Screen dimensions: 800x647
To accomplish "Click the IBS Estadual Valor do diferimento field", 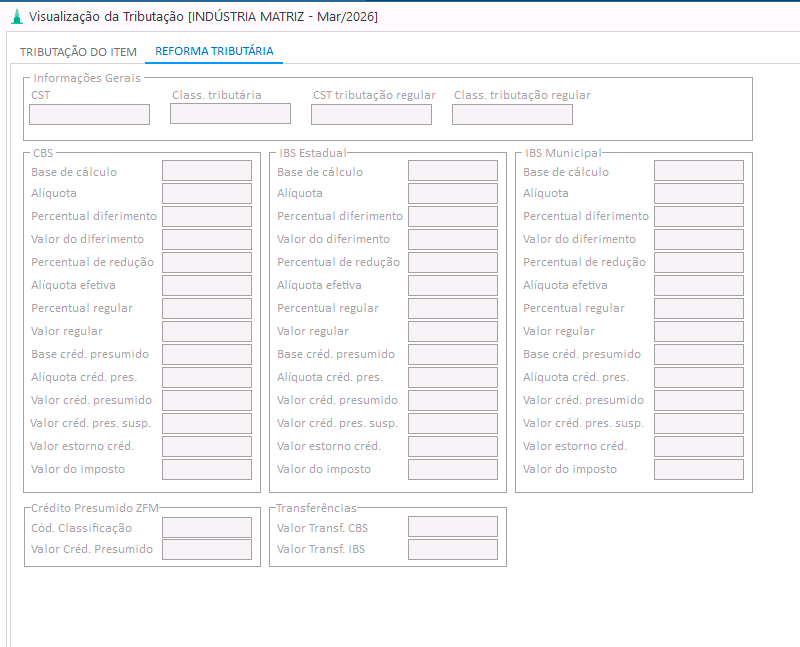I will coord(453,240).
